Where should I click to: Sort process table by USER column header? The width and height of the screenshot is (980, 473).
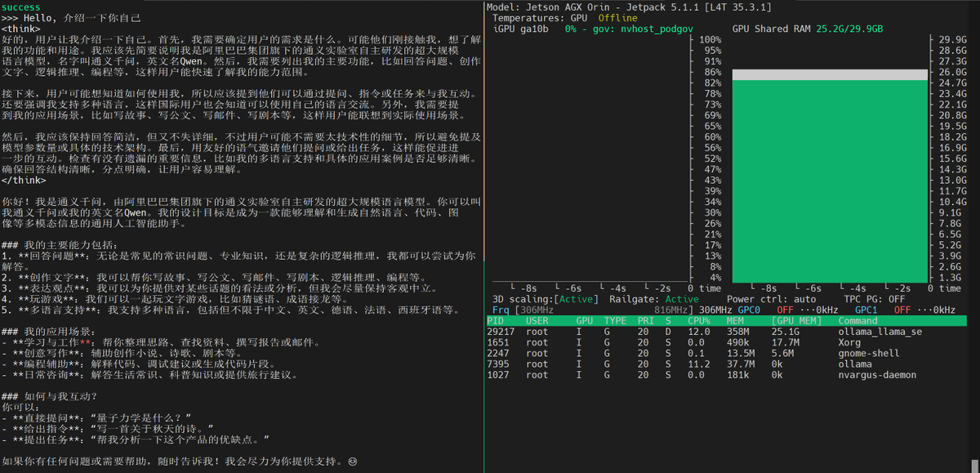click(x=537, y=321)
